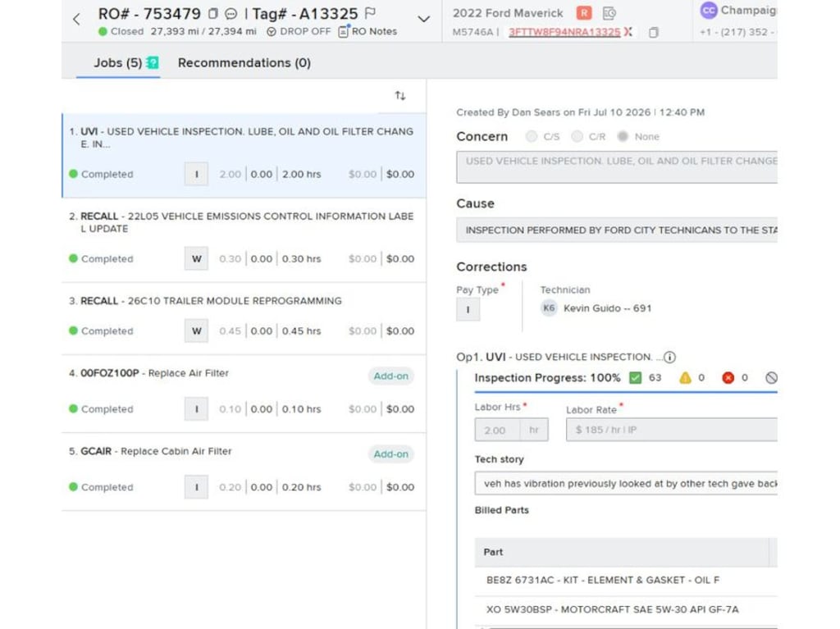The width and height of the screenshot is (840, 629).
Task: Click the DROP OFF status icon
Action: click(272, 32)
